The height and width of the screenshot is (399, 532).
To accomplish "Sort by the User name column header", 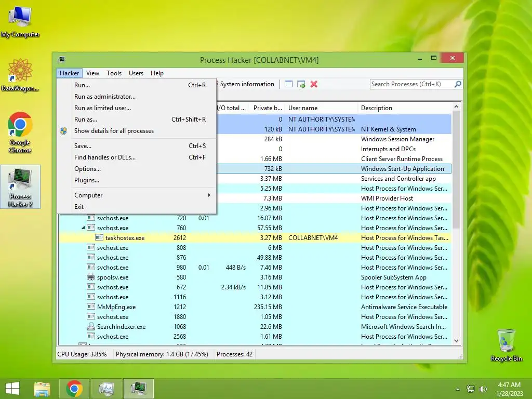I will tap(321, 108).
